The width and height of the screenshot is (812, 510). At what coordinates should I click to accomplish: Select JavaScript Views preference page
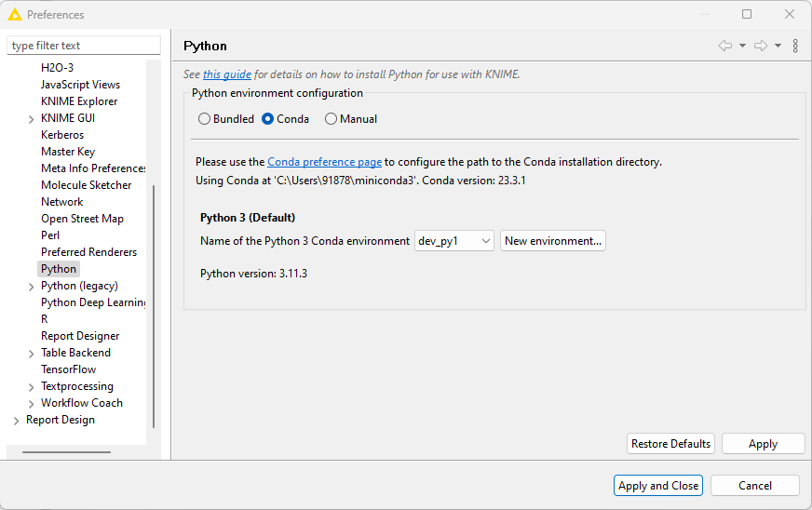[x=80, y=85]
